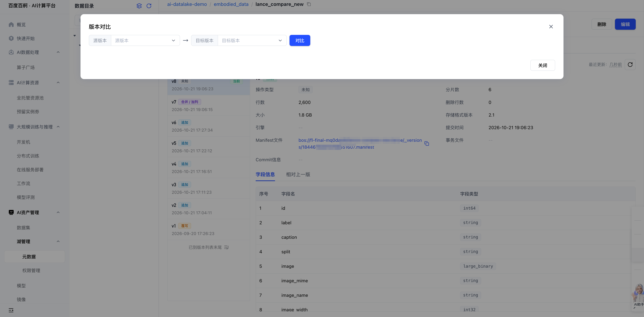Viewport: 644px width, 317px height.
Task: Open the 目标版本 target version dropdown
Action: point(252,40)
